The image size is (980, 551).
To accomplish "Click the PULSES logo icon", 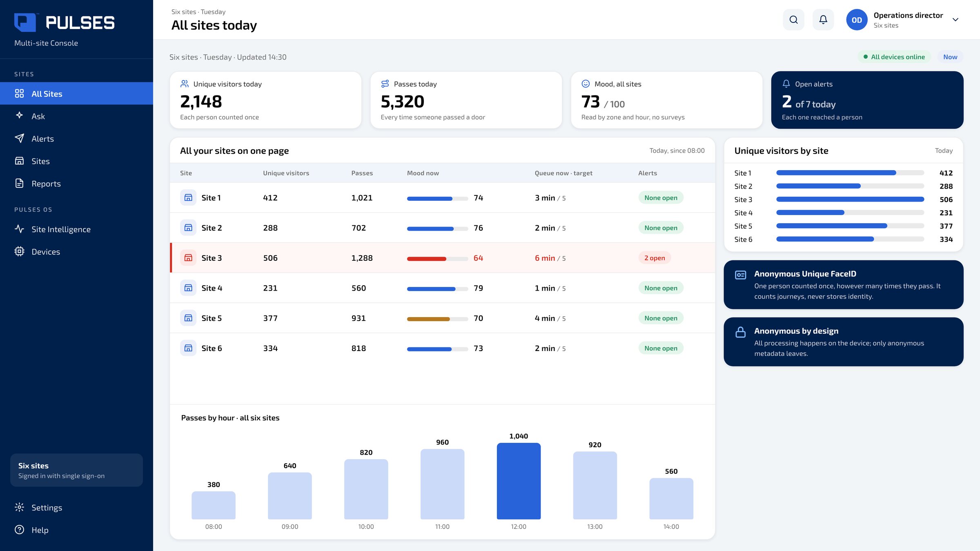I will coord(25,22).
